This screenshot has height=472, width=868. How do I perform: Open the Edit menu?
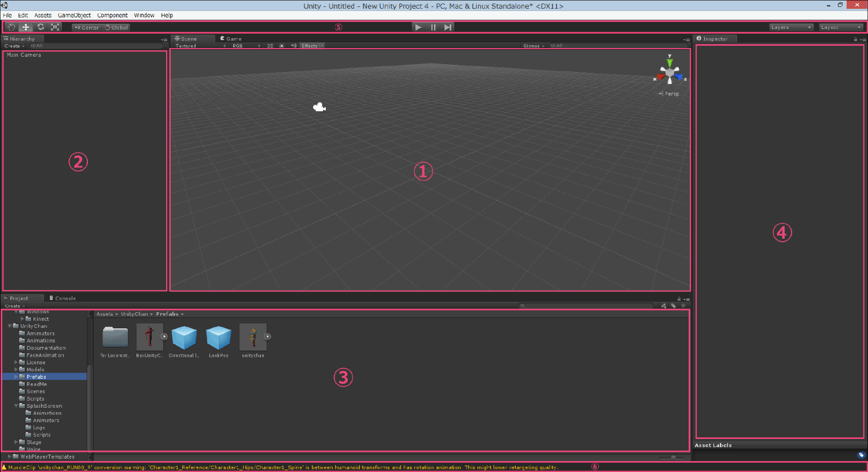click(x=23, y=15)
